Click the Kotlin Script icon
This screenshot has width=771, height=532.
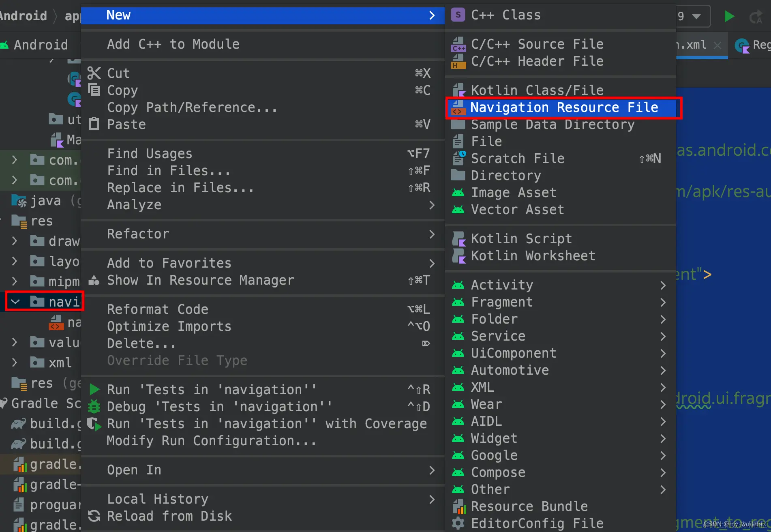458,239
